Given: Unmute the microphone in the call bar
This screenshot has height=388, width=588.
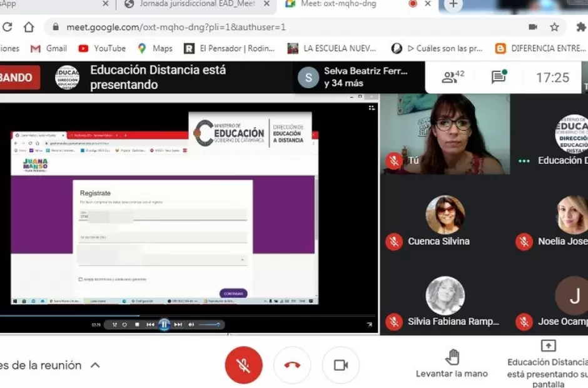Looking at the screenshot, I should click(243, 365).
